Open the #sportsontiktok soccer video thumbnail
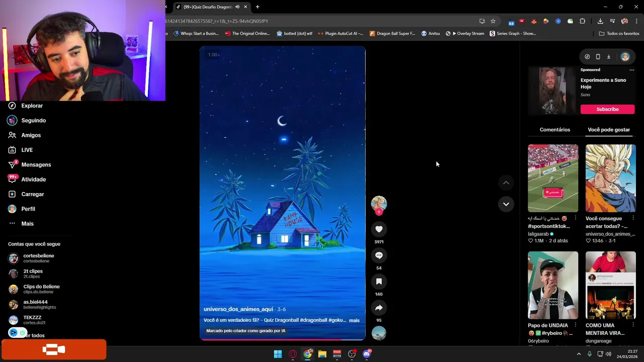 [x=553, y=178]
